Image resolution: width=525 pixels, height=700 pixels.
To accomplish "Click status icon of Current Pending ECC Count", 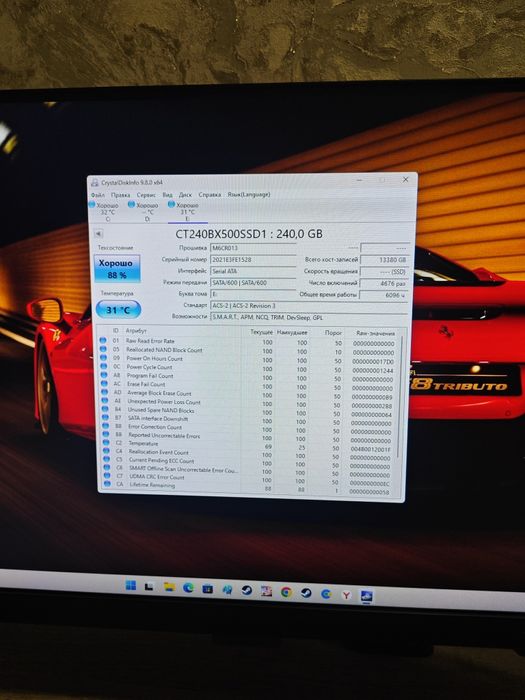I will tap(106, 459).
